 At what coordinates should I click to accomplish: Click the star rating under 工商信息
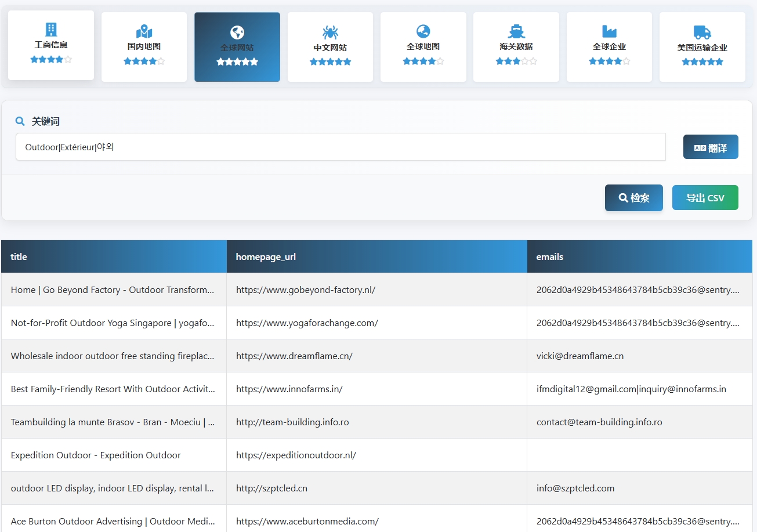coord(51,59)
